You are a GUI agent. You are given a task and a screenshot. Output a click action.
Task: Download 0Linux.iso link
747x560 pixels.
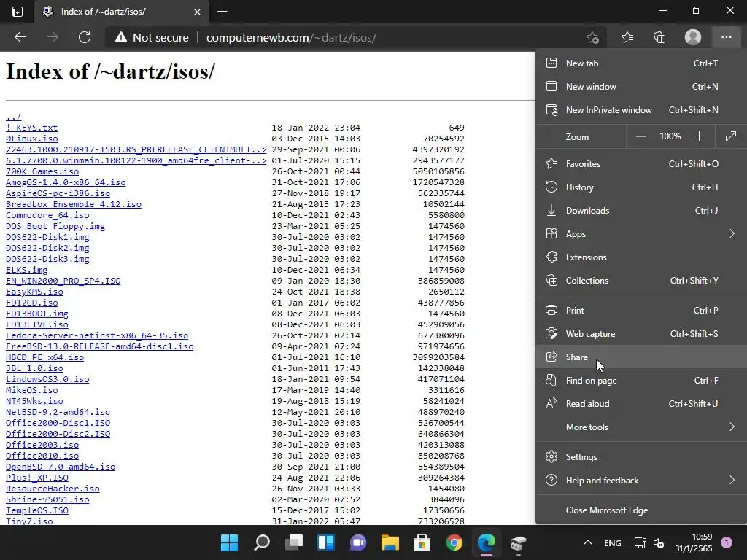point(31,139)
